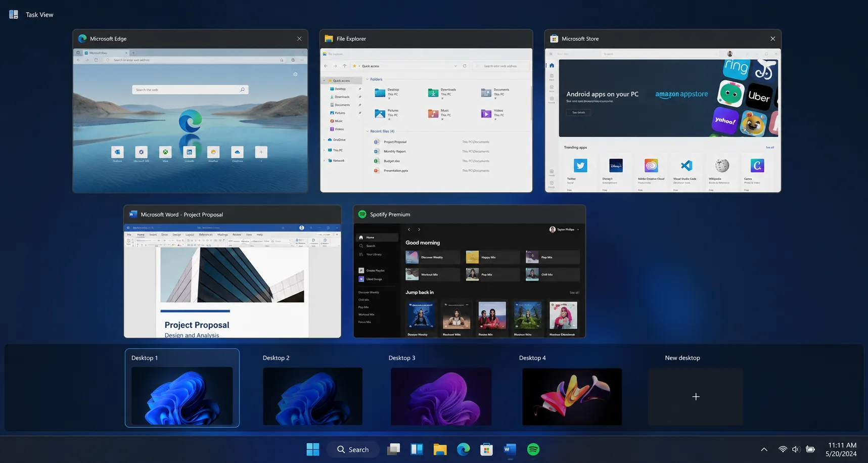
Task: Expand the Network tree node
Action: (x=325, y=160)
